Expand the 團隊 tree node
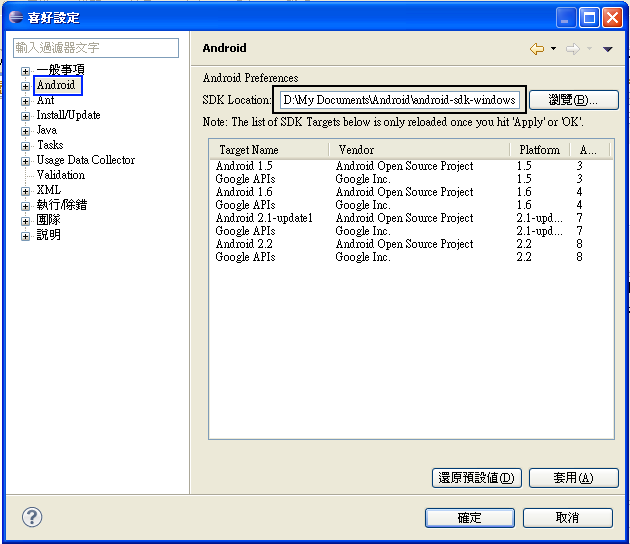Viewport: 630px width, 544px height. [25, 221]
